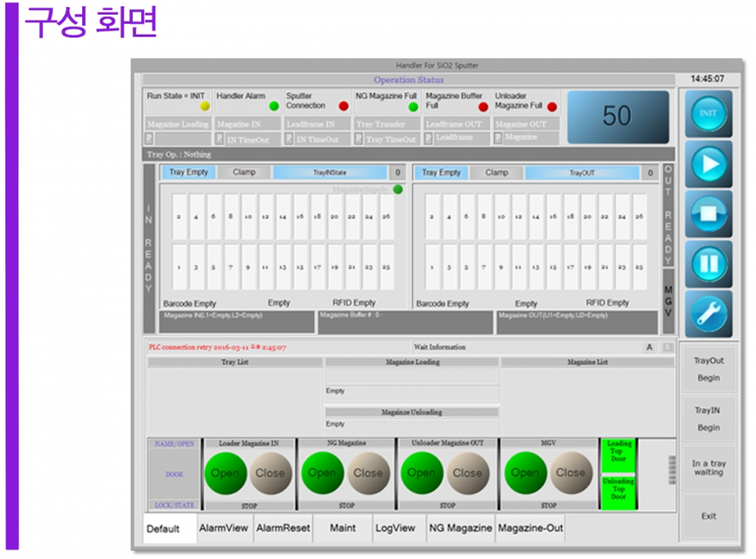This screenshot has width=756, height=559.
Task: Click the TrayINState blue status bar
Action: click(329, 172)
